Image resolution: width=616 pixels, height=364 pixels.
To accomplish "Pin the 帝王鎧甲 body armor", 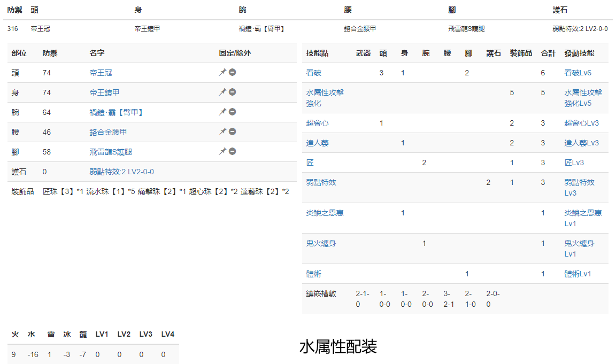I will tap(222, 92).
